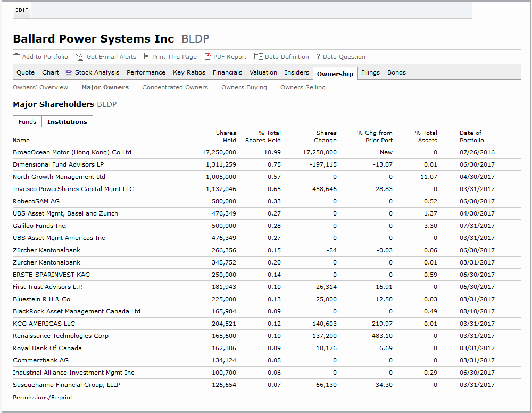Click the Permissions/Reprint link
532x413 pixels.
42,397
